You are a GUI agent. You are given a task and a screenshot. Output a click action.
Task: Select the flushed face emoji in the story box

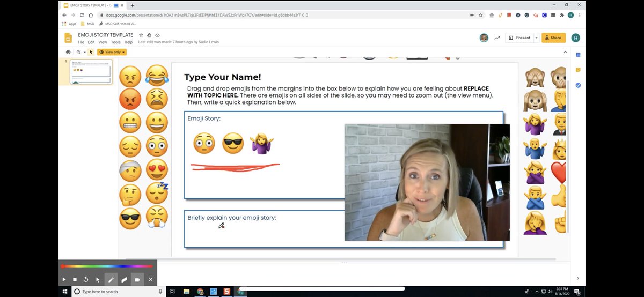point(204,143)
